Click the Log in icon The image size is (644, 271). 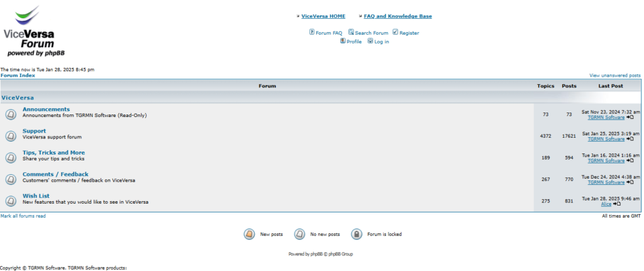coord(370,41)
